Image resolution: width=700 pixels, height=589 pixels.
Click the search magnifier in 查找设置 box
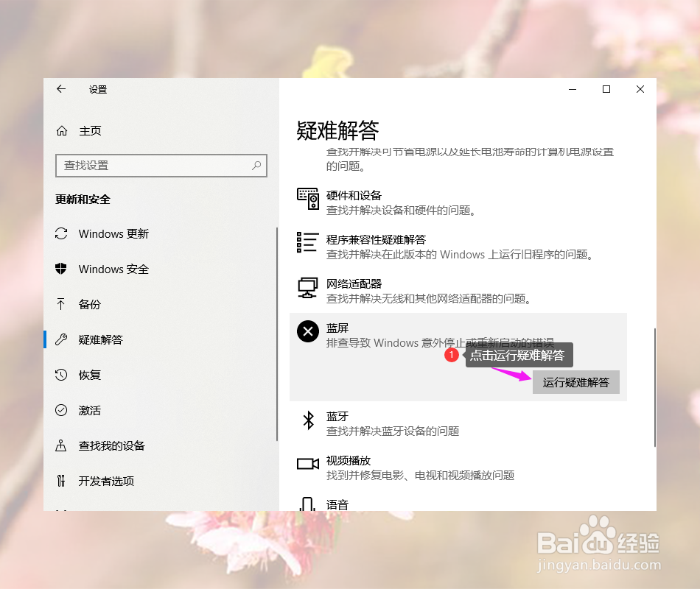256,166
